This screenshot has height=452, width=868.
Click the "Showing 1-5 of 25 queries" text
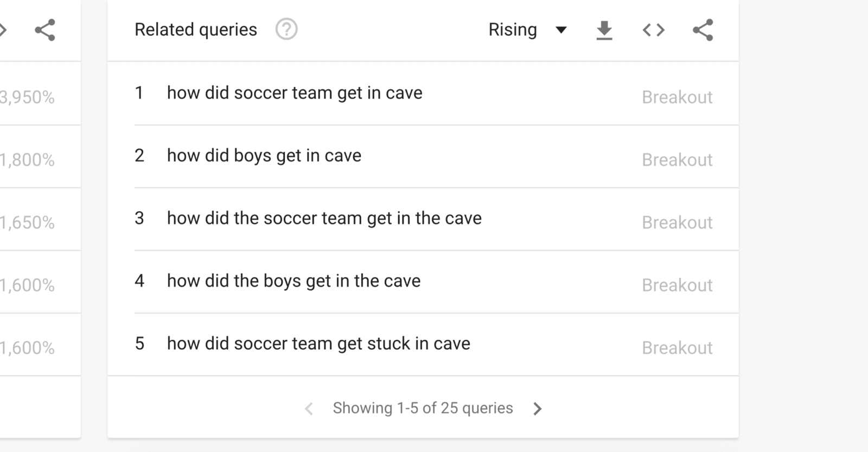tap(423, 408)
